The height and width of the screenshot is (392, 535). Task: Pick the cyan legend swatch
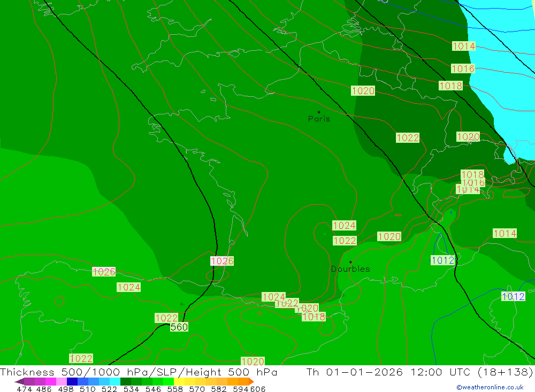pos(115,381)
